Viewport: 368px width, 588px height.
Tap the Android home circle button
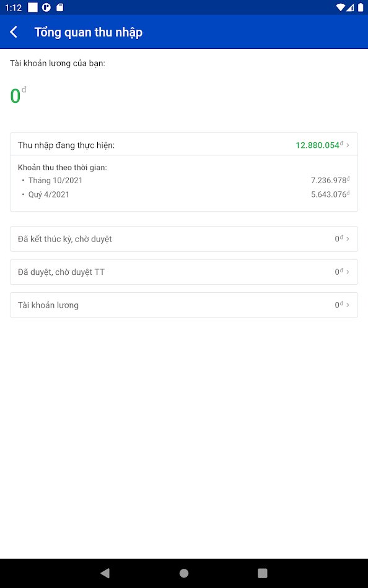pos(183,573)
